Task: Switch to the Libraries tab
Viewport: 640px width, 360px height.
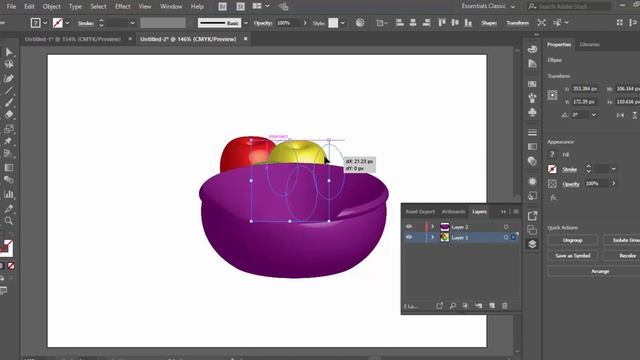Action: point(589,44)
